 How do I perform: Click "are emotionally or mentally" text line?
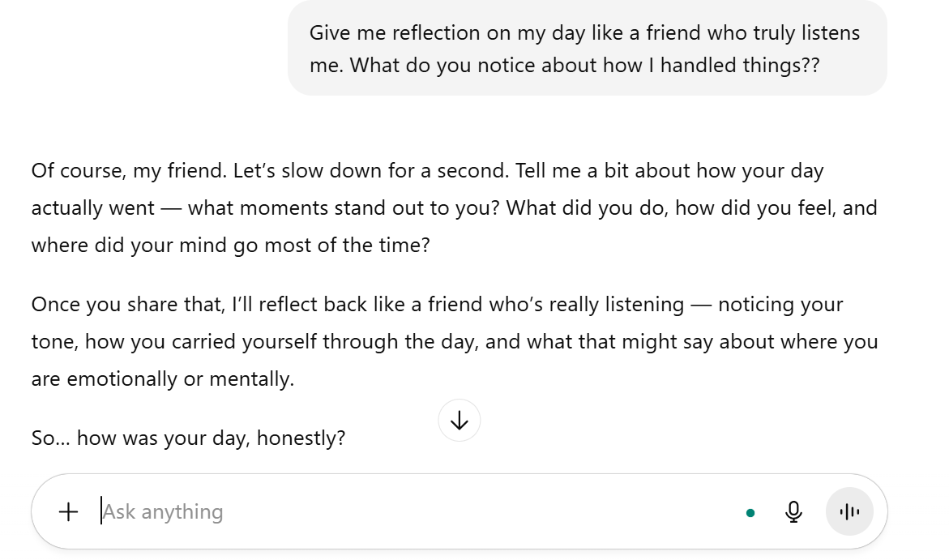(x=162, y=378)
